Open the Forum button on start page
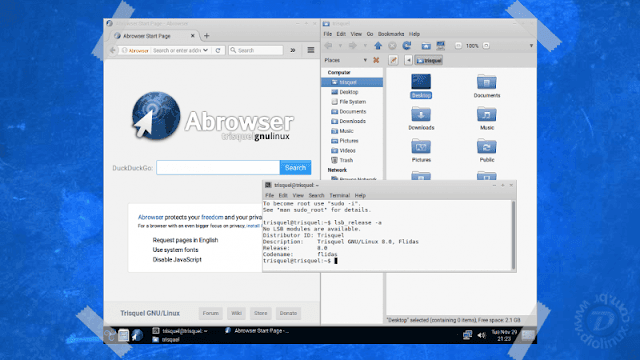Image resolution: width=640 pixels, height=360 pixels. (211, 313)
